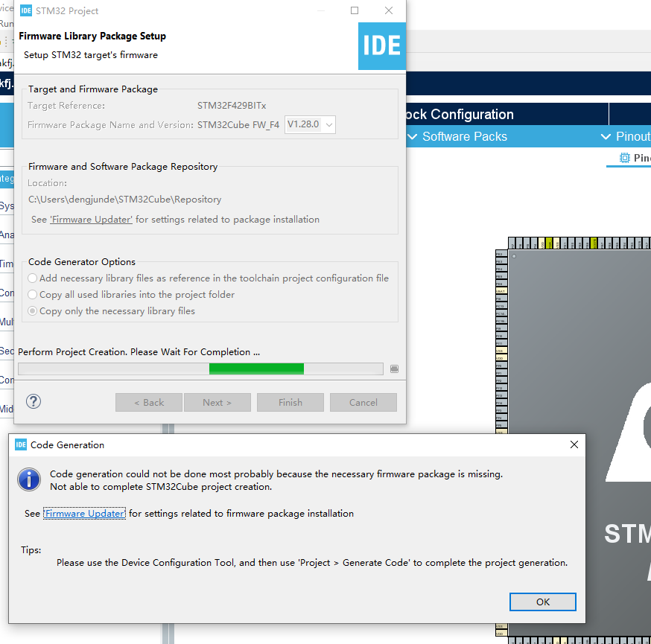This screenshot has height=644, width=651.
Task: Click the repository location path text
Action: (x=124, y=200)
